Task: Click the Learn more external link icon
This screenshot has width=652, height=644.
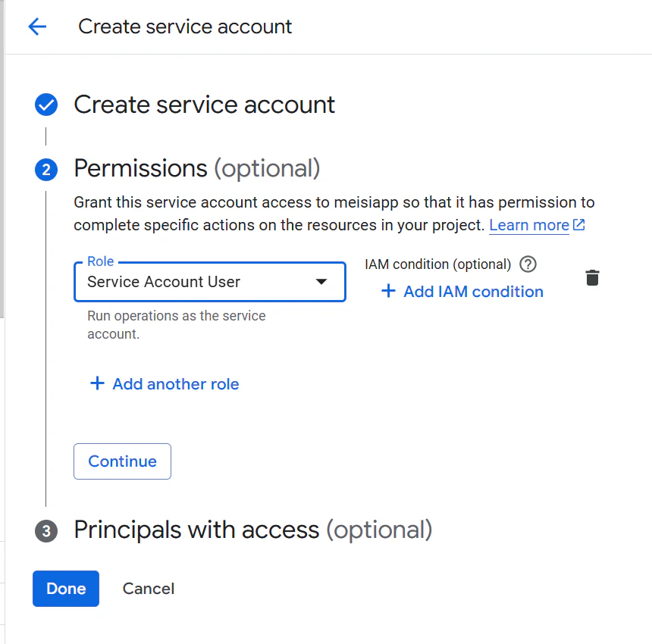Action: [579, 225]
